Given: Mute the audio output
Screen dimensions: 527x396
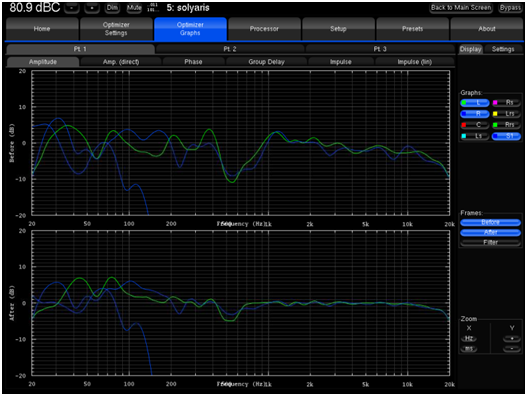Looking at the screenshot, I should coord(134,8).
